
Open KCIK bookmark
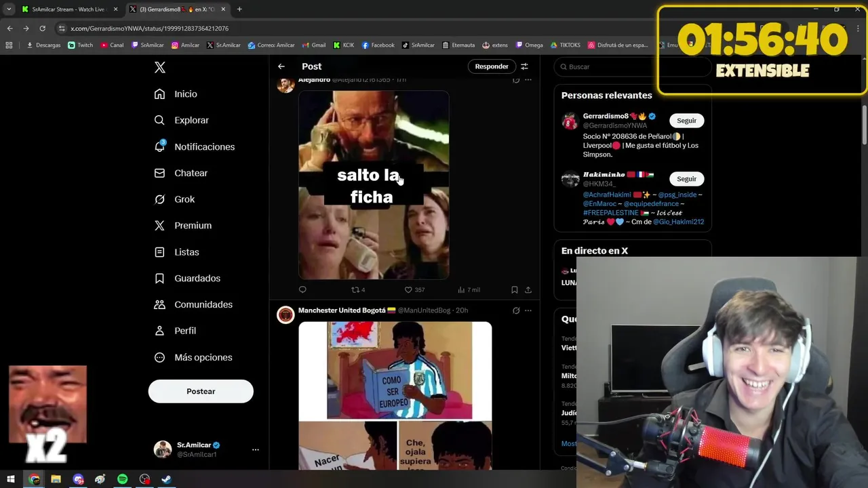(344, 45)
